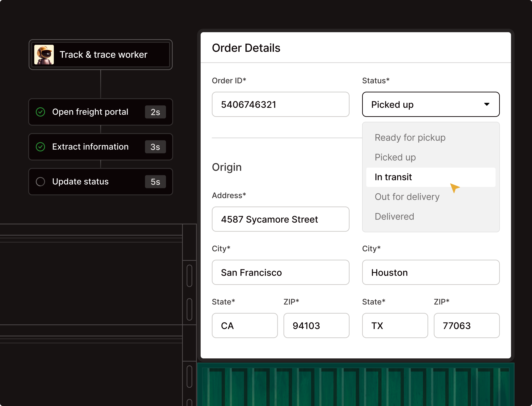
Task: Pick the Delivered status option
Action: coord(394,217)
